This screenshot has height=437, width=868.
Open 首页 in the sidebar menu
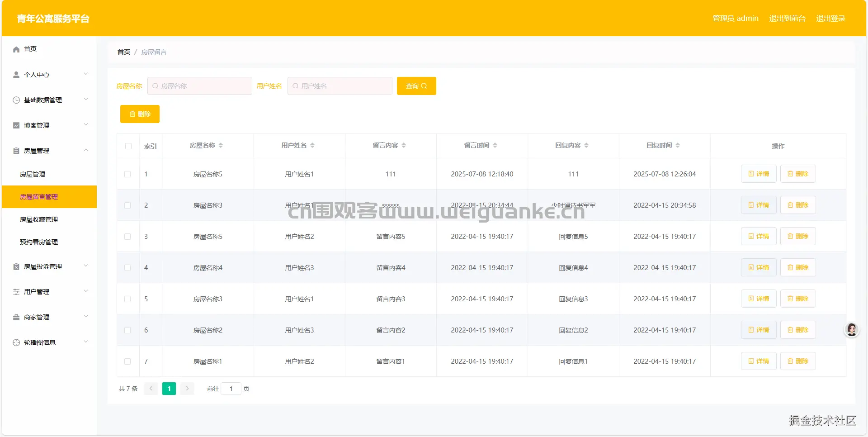[x=49, y=49]
